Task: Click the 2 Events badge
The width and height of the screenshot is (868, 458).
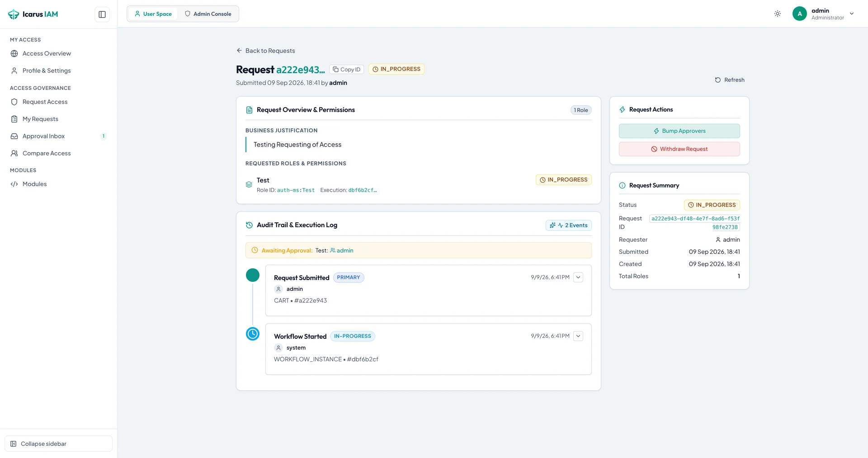Action: click(569, 225)
